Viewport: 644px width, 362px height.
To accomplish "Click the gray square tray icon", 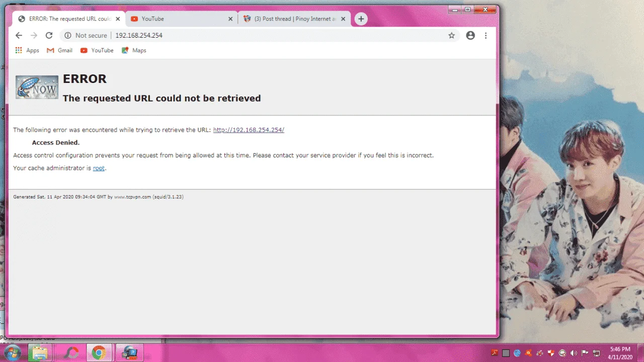I will pos(506,353).
